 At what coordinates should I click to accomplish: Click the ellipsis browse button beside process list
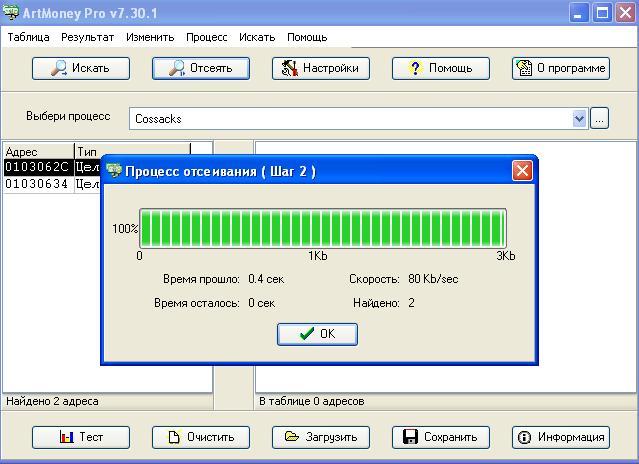pos(599,119)
